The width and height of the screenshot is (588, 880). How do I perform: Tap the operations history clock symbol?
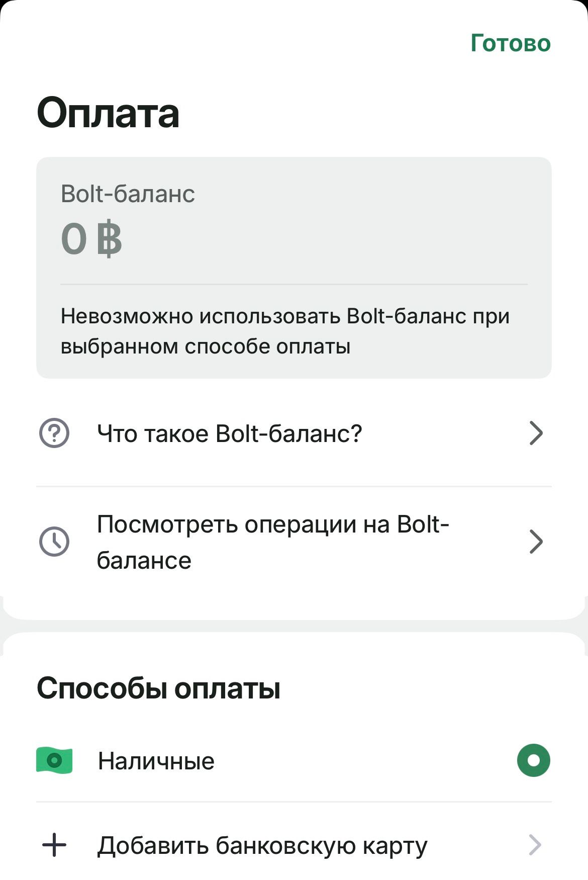(x=55, y=542)
